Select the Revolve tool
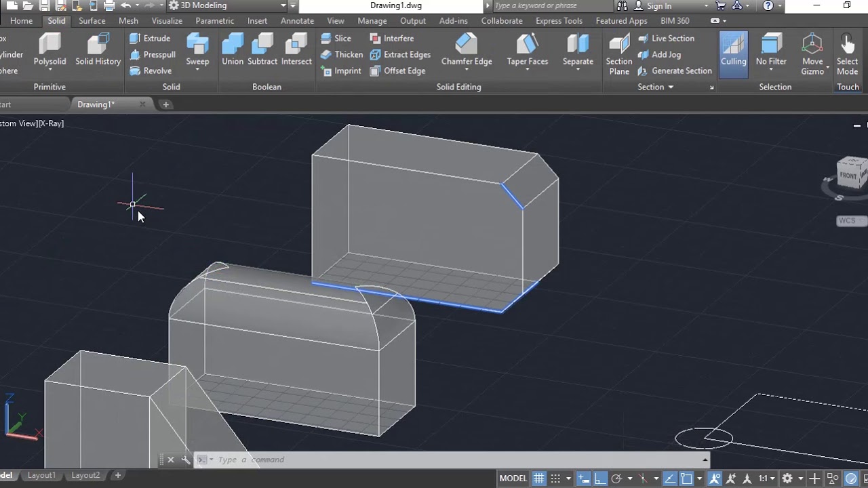 (x=151, y=71)
